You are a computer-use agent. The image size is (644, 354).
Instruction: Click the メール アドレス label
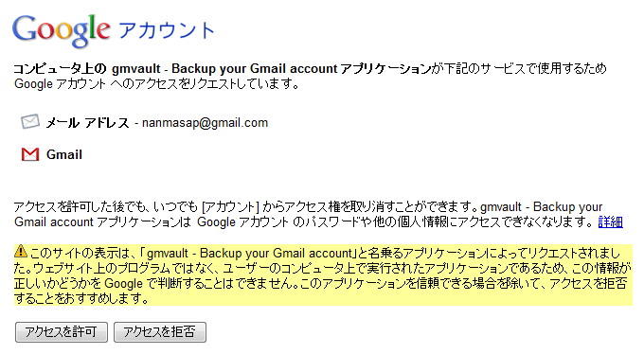[87, 123]
